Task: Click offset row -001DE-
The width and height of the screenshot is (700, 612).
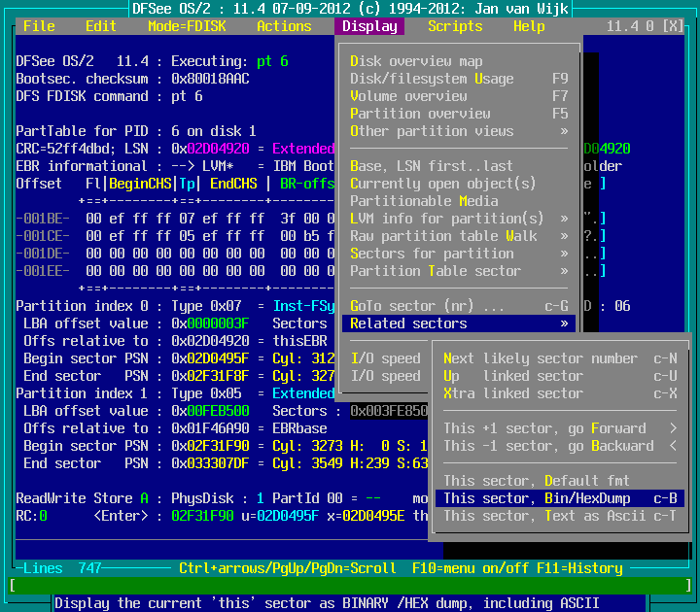Action: click(43, 254)
